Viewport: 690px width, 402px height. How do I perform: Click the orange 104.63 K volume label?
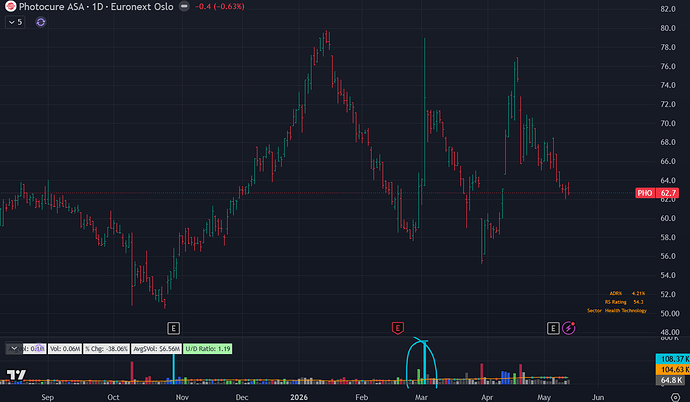pyautogui.click(x=673, y=369)
